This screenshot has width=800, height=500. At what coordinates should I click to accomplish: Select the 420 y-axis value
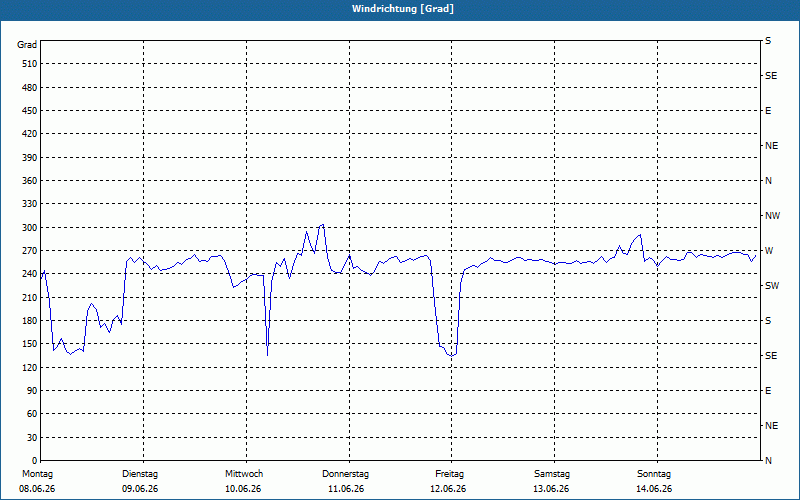pos(30,134)
